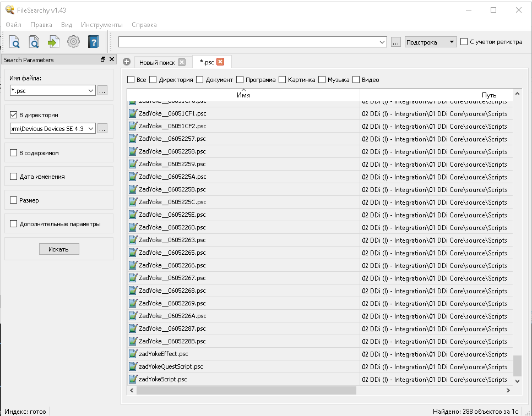Click the first search document toolbar icon
The height and width of the screenshot is (416, 532).
pos(15,42)
